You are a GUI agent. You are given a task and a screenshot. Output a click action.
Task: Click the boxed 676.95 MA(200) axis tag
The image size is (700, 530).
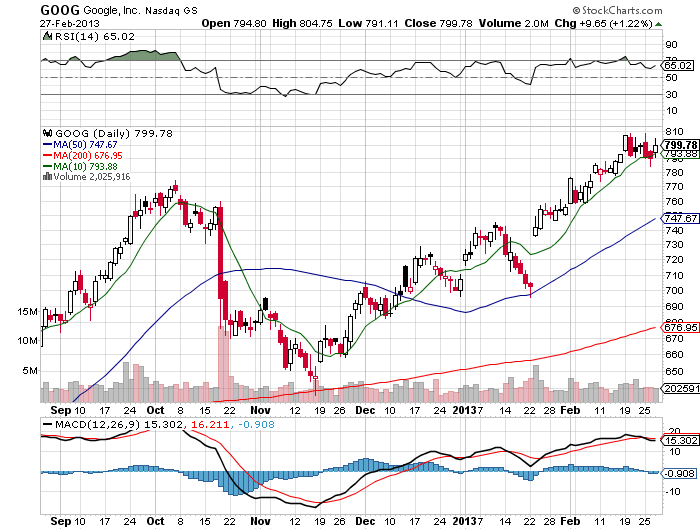[681, 328]
